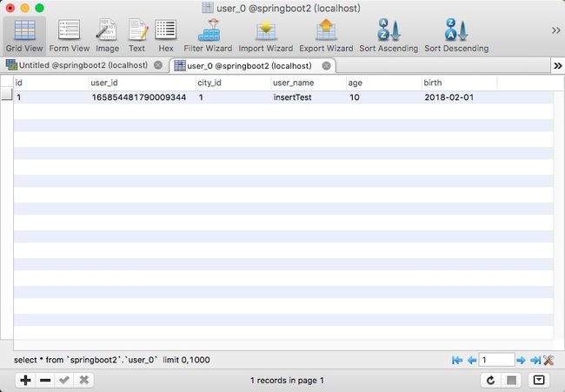This screenshot has height=392, width=565.
Task: Close the user_0 @springboot2 tab
Action: 326,66
